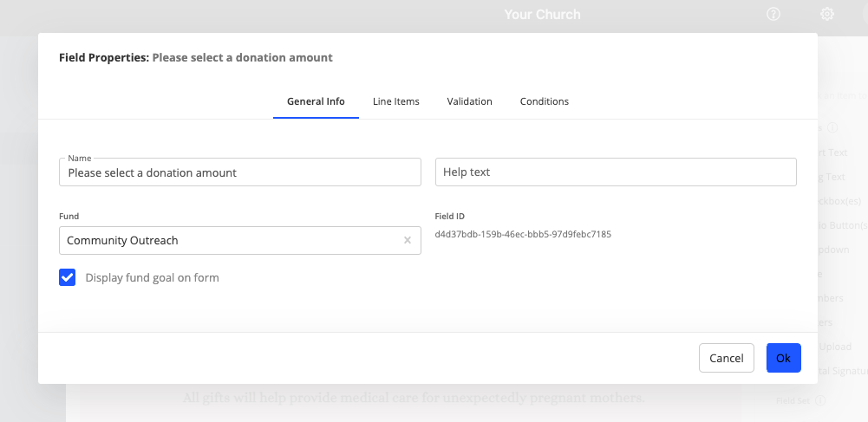The width and height of the screenshot is (868, 422).
Task: Switch to the General Info tab
Action: click(316, 101)
